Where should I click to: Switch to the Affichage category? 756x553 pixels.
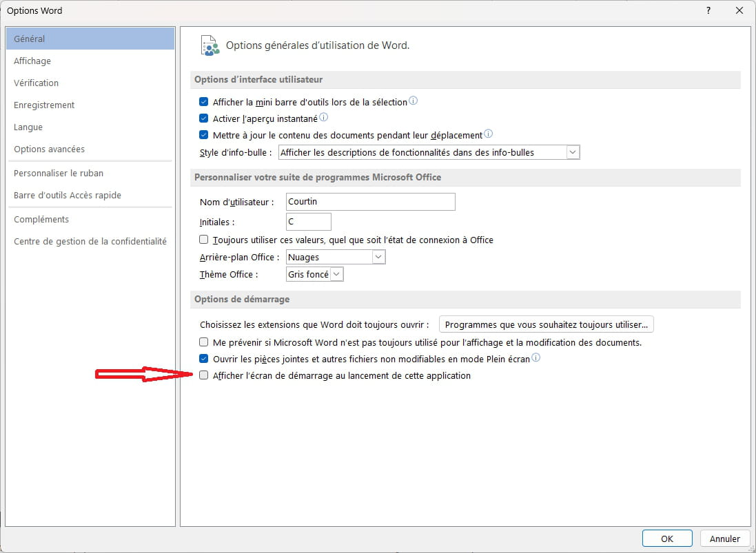(90, 61)
